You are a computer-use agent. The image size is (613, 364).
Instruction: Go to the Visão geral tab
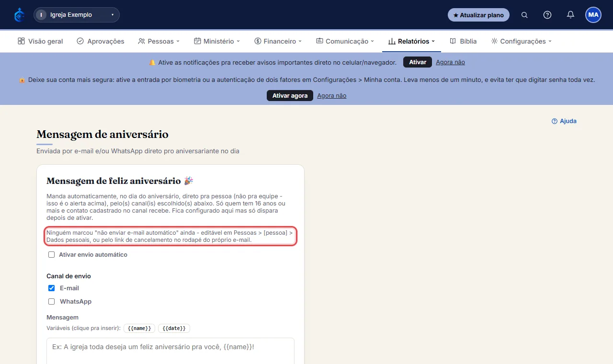(40, 41)
